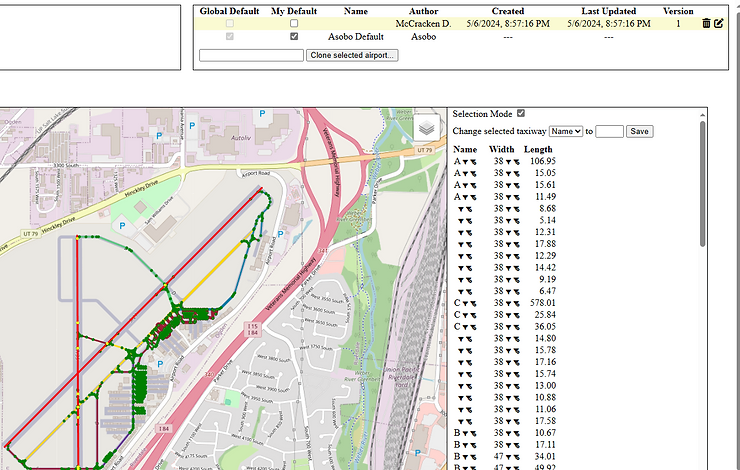Click the Created column header

(508, 11)
